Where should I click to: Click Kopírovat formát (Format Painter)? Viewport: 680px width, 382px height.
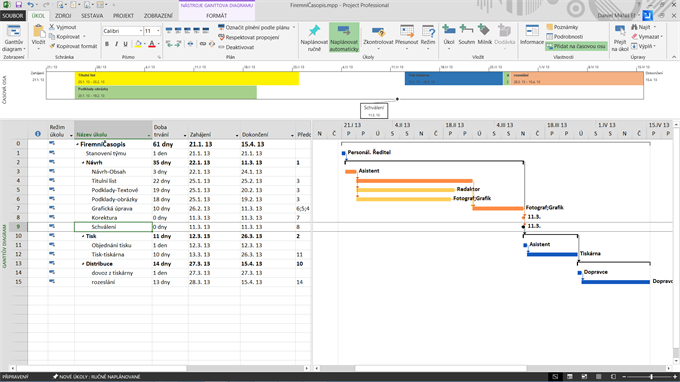point(73,46)
